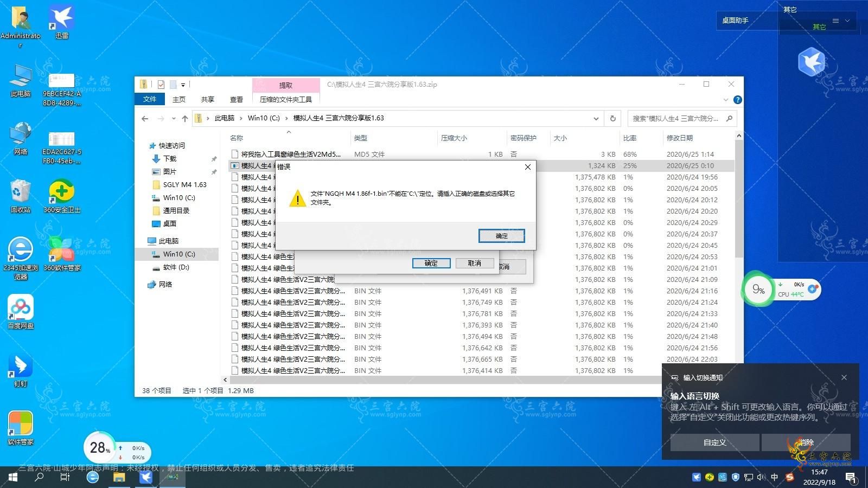This screenshot has height=488, width=868.
Task: Open 2345加速浏览器 desktop icon
Action: pyautogui.click(x=21, y=258)
